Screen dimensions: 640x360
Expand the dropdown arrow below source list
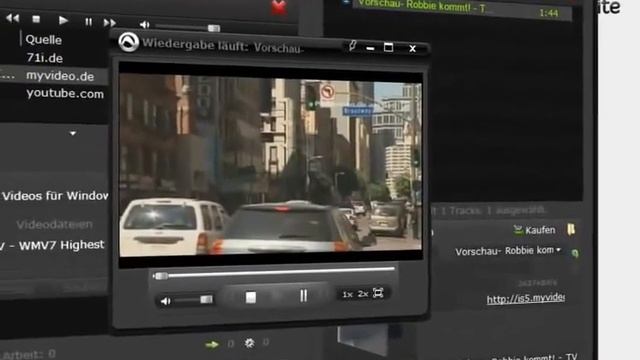73,133
